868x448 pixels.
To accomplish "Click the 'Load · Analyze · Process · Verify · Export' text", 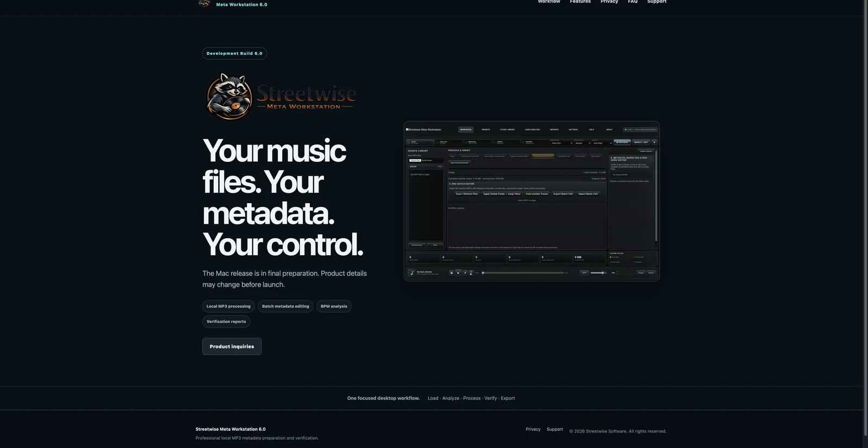I will (x=471, y=398).
